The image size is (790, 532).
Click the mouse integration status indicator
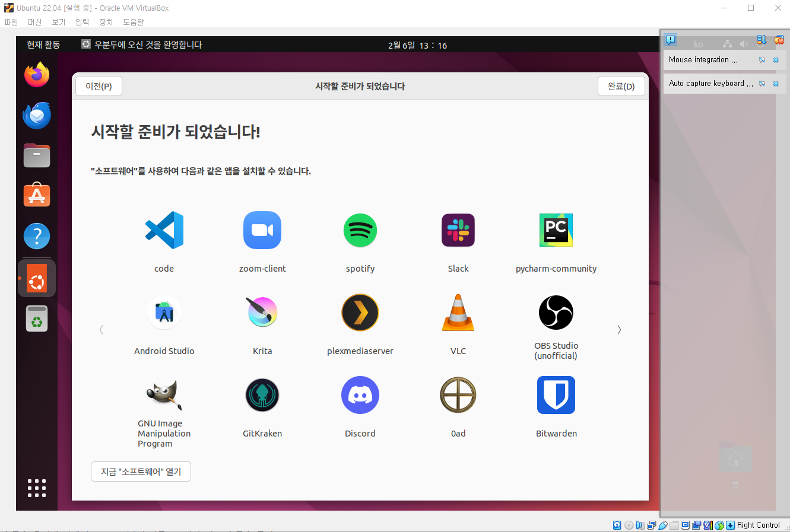point(719,525)
